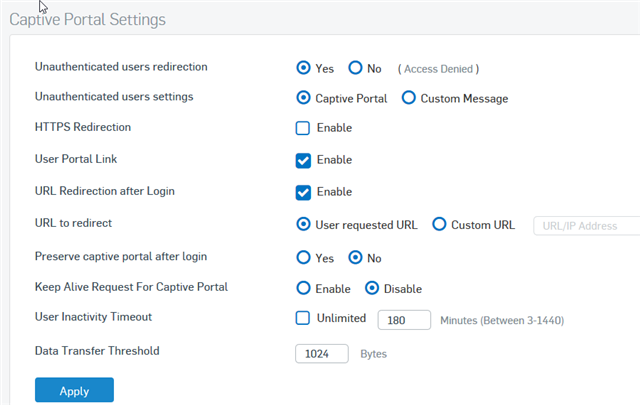Click the Access Denied hint text

coord(438,69)
